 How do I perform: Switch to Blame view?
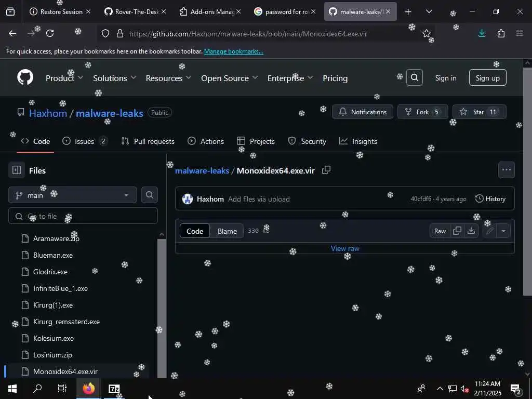tap(227, 231)
